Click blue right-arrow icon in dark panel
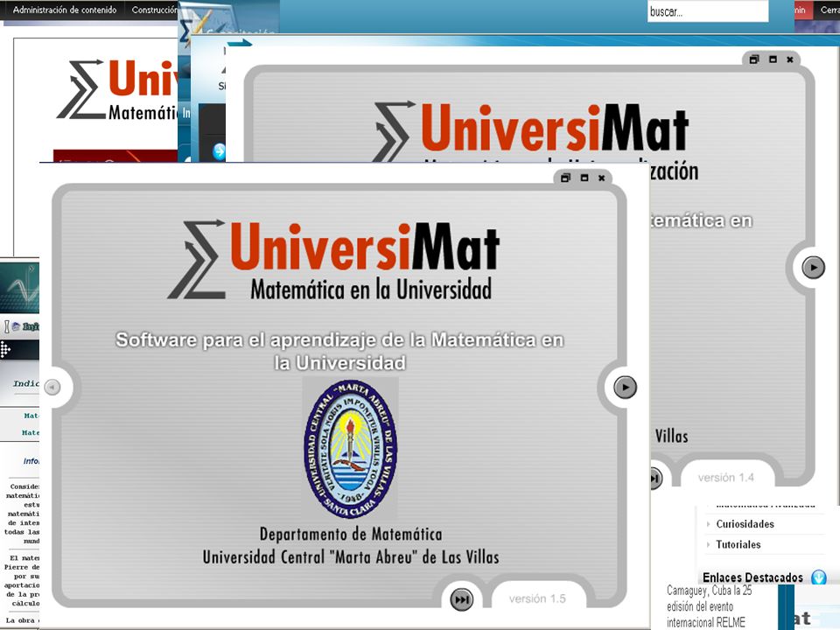This screenshot has height=630, width=840. point(219,151)
